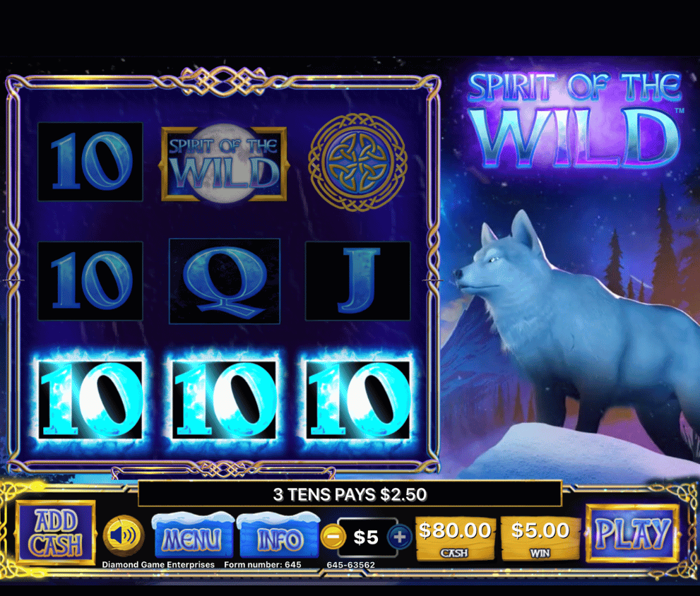
Task: Decrease bet with the minus button
Action: [333, 537]
